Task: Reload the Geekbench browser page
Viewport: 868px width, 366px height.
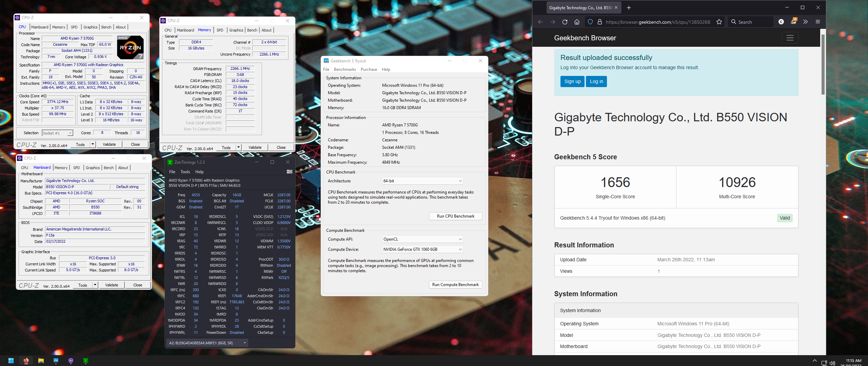Action: coord(565,22)
